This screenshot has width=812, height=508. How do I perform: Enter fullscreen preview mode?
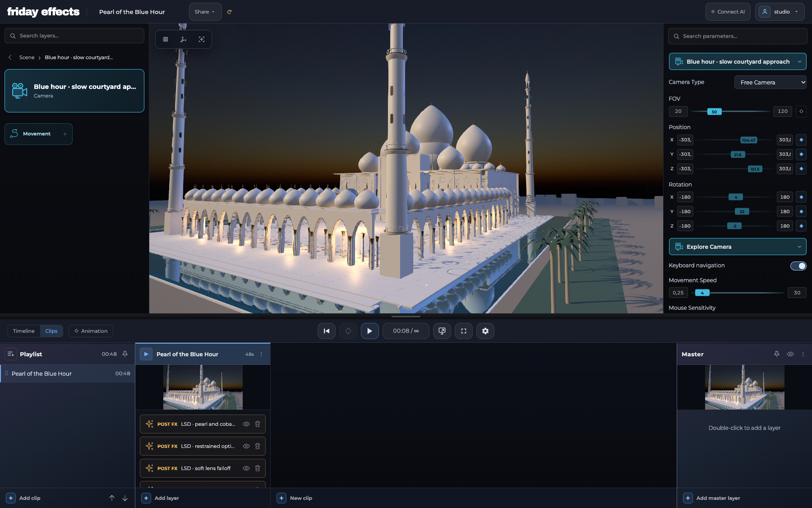pyautogui.click(x=464, y=331)
